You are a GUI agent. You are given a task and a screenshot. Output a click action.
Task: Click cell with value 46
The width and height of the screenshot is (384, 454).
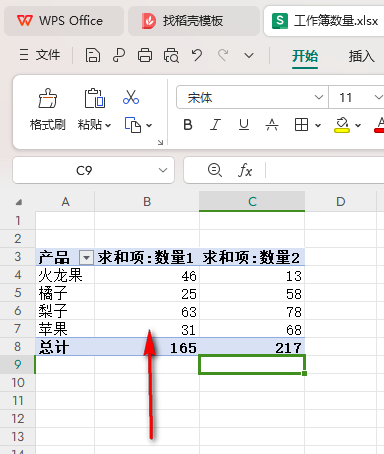(147, 275)
